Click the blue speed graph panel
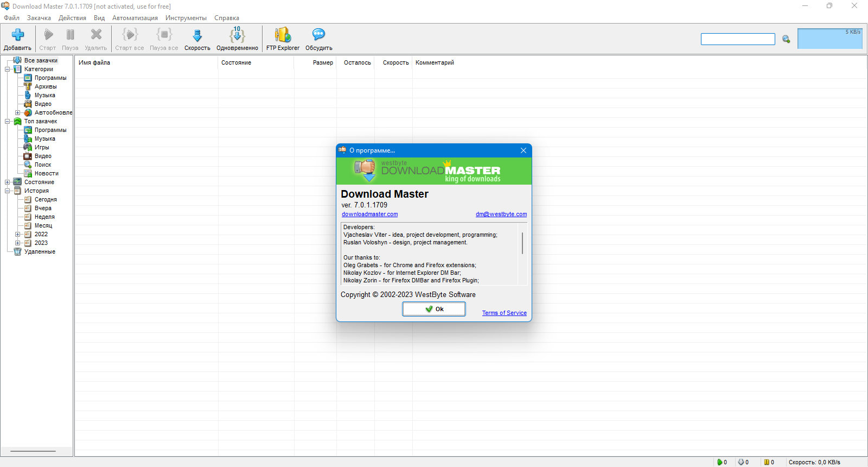 [x=829, y=39]
